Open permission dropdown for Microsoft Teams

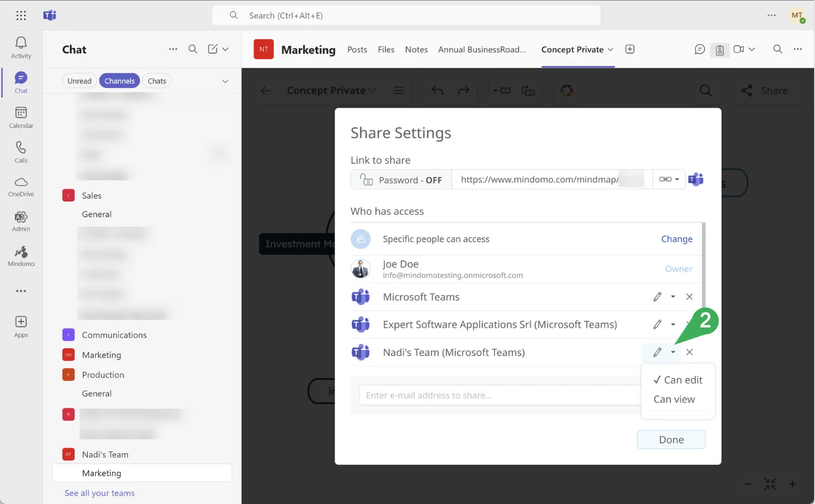673,297
